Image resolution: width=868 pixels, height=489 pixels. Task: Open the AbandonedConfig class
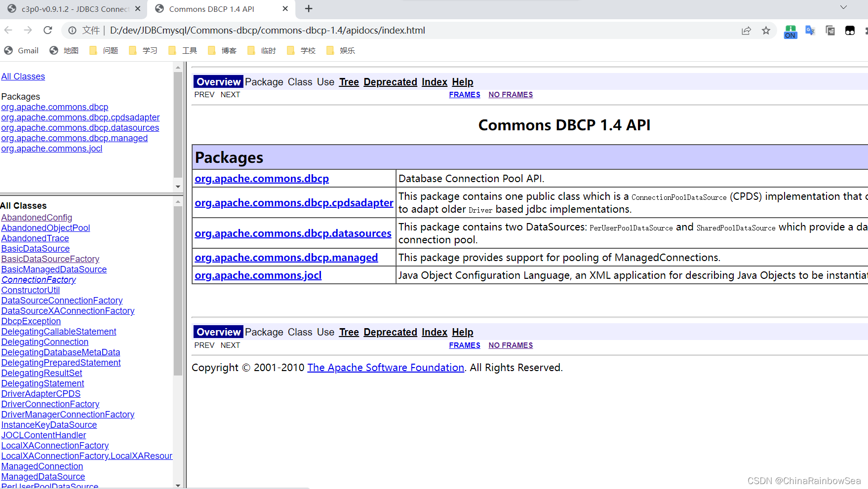37,218
